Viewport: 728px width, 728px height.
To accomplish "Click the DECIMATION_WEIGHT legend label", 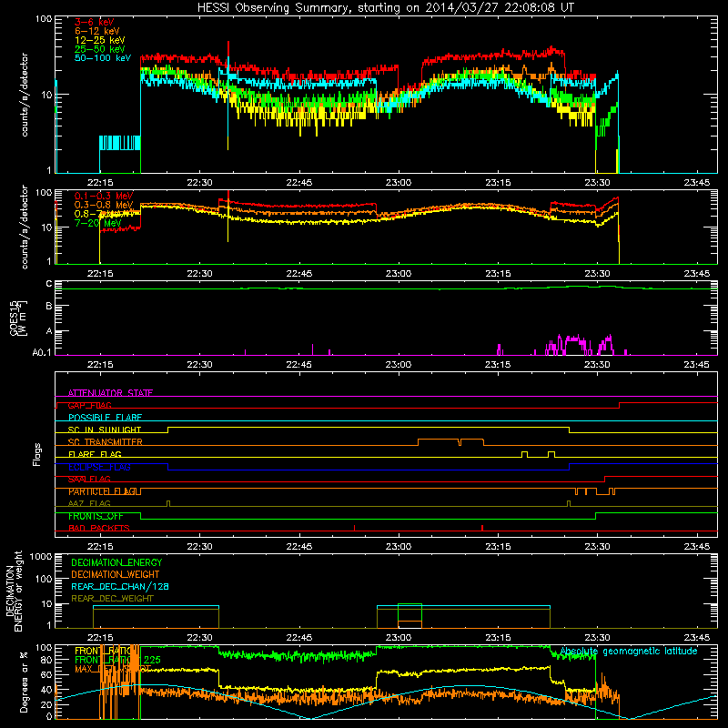I will point(116,574).
